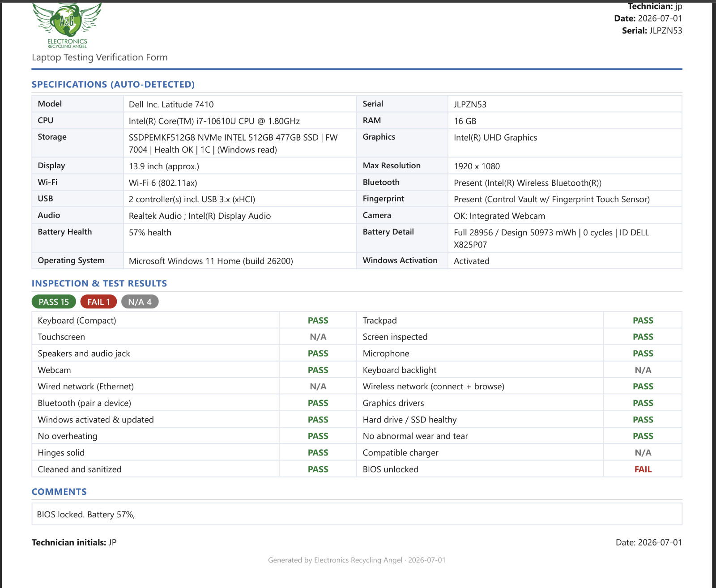
Task: Click the Serial JLPZN53 text in header
Action: point(652,30)
